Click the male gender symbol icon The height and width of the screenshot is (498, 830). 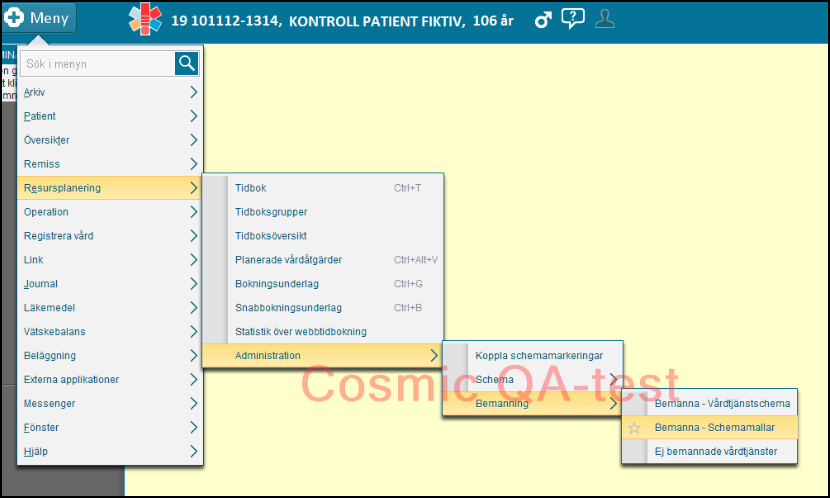[543, 19]
